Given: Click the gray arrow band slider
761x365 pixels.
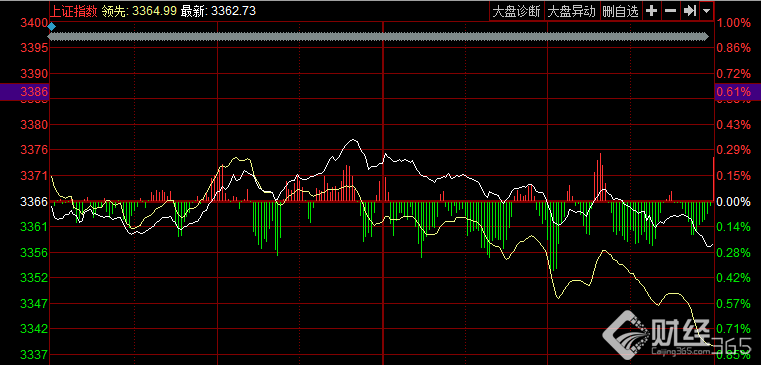Looking at the screenshot, I should coord(379,36).
